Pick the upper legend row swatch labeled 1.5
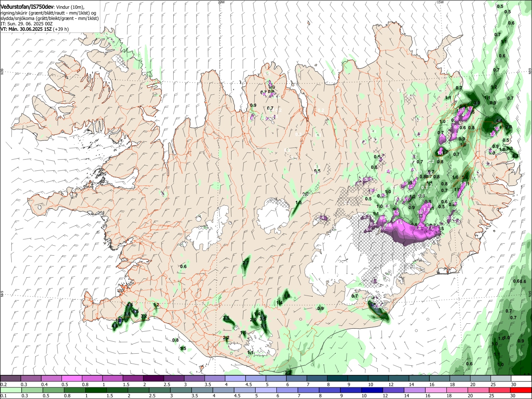Screen dimensions: 532x399 pos(133,379)
